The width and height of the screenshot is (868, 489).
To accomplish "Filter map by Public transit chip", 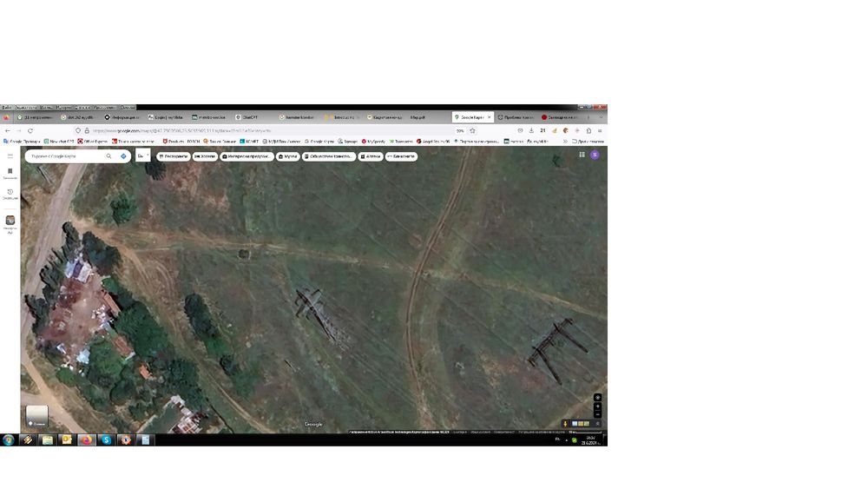I will 329,156.
